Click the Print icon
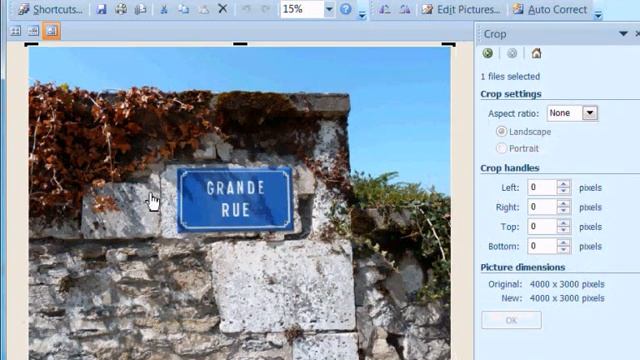 pyautogui.click(x=121, y=9)
